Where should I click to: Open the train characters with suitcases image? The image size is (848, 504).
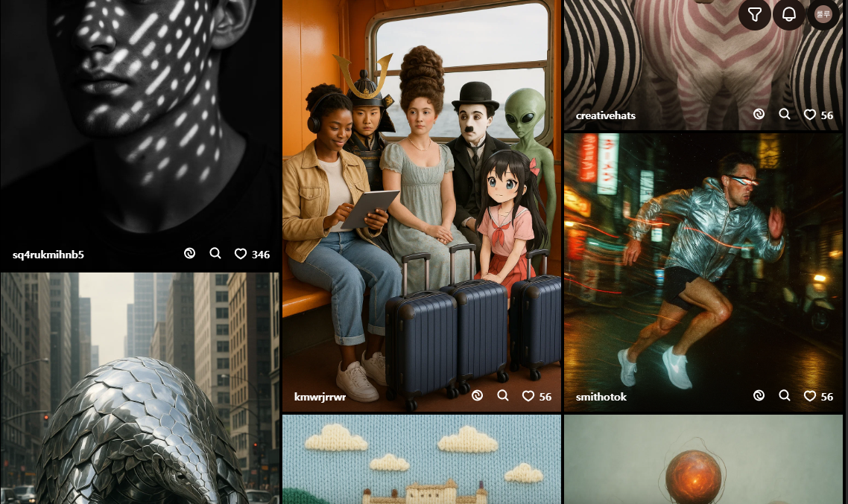[x=422, y=205]
